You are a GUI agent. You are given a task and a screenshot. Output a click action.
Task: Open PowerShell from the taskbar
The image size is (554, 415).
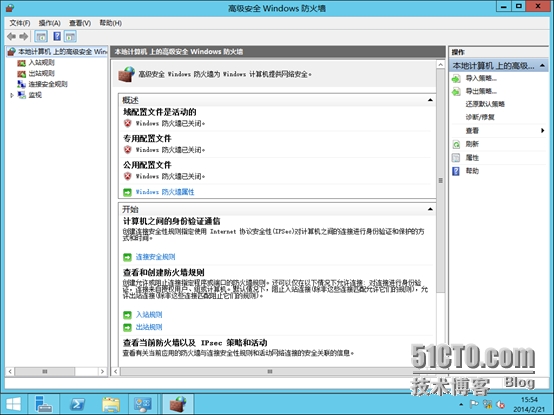(x=77, y=404)
